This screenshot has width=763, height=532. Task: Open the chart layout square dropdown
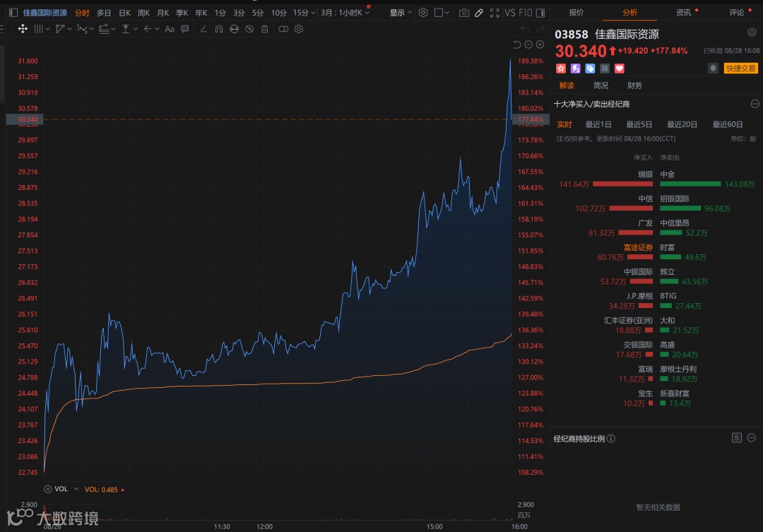coord(442,13)
